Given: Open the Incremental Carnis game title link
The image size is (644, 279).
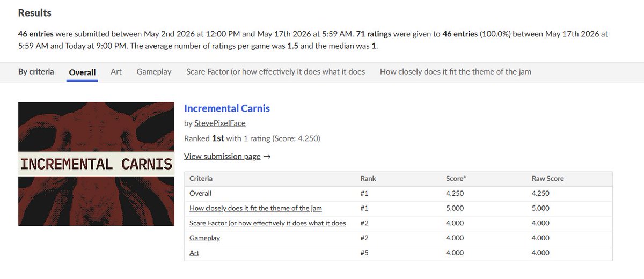Looking at the screenshot, I should pos(227,108).
